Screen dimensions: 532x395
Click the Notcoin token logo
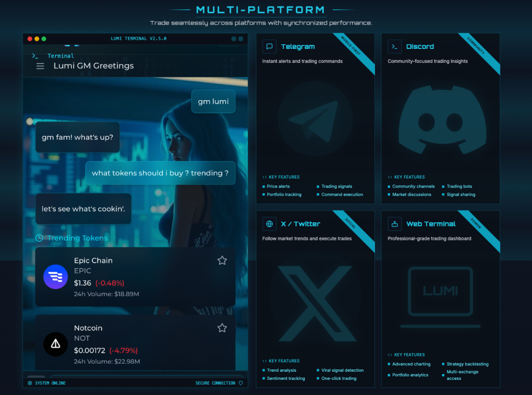56,344
